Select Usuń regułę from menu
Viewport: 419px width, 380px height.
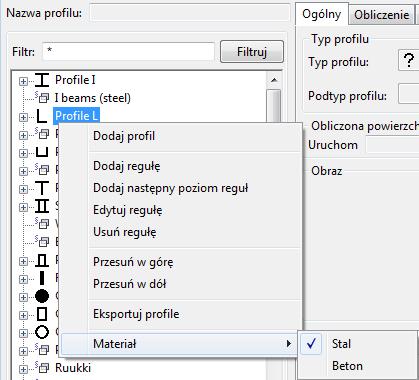click(x=181, y=232)
